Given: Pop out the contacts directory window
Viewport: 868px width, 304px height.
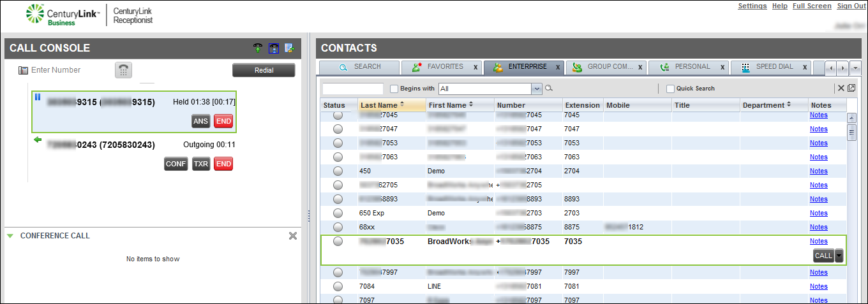Looking at the screenshot, I should (851, 89).
